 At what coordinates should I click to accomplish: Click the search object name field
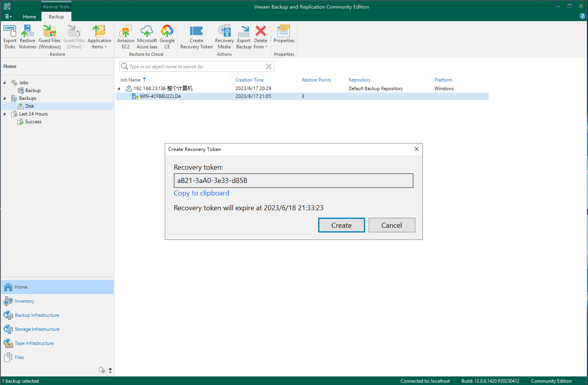point(197,67)
